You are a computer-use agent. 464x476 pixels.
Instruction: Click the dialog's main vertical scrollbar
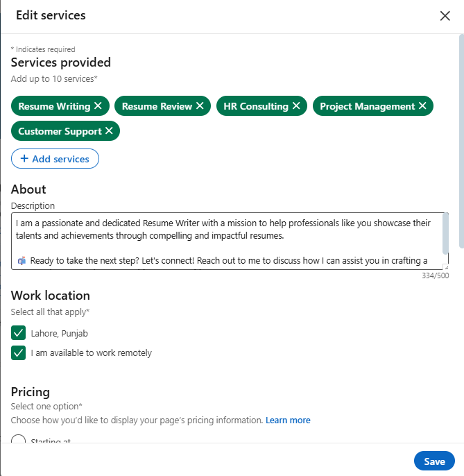(x=461, y=141)
